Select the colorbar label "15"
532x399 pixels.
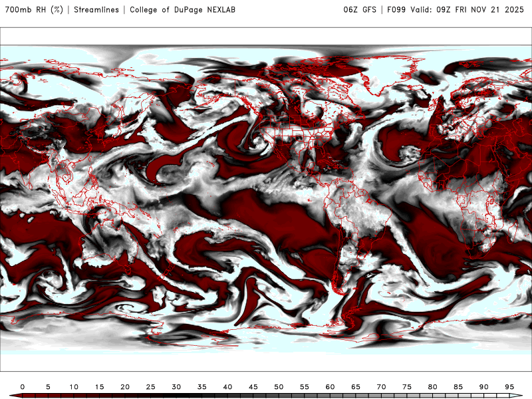pyautogui.click(x=99, y=387)
